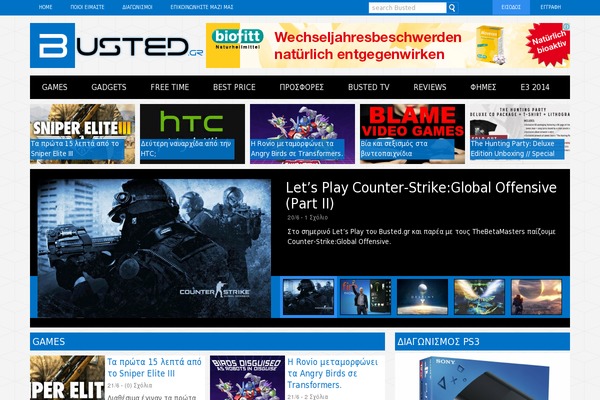The width and height of the screenshot is (600, 400).
Task: Open Sniper Elite III featured thumbnail
Action: pyautogui.click(x=83, y=134)
